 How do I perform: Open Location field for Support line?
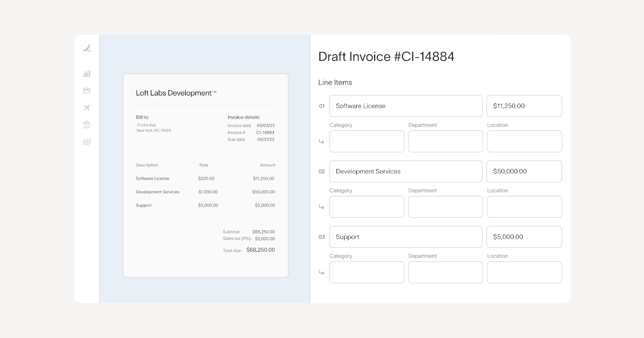[x=524, y=273]
